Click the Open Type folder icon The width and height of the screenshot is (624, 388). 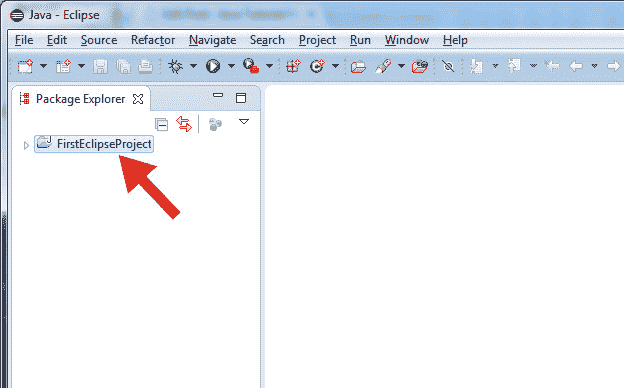(359, 66)
